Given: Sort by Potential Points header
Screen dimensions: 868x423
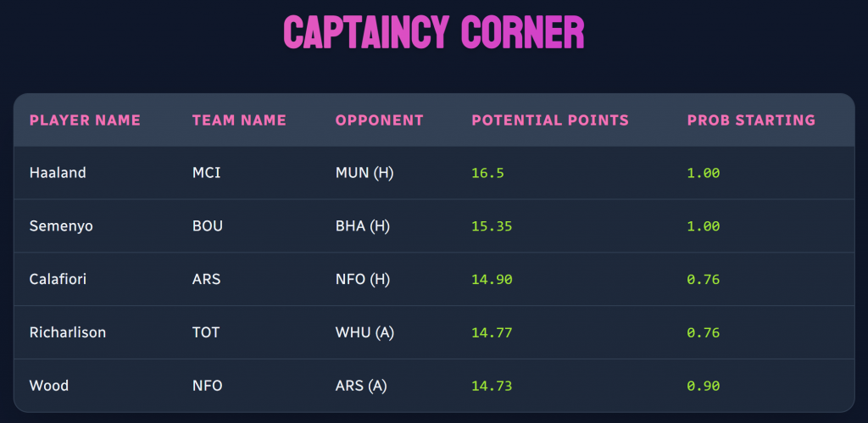Looking at the screenshot, I should coord(549,120).
